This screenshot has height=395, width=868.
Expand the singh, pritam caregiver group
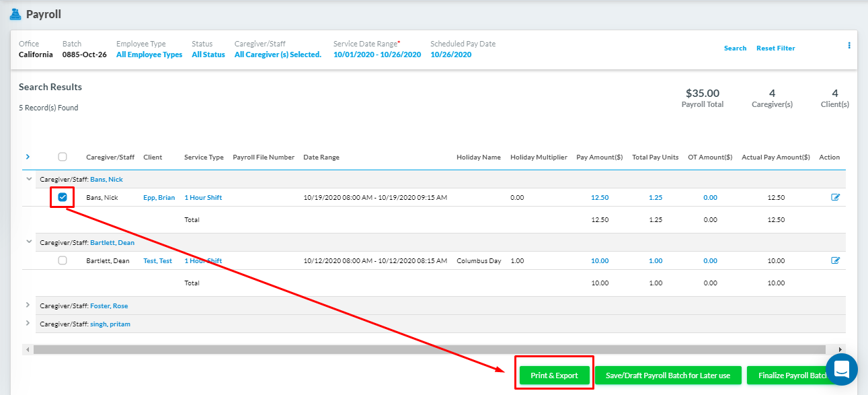[x=28, y=323]
